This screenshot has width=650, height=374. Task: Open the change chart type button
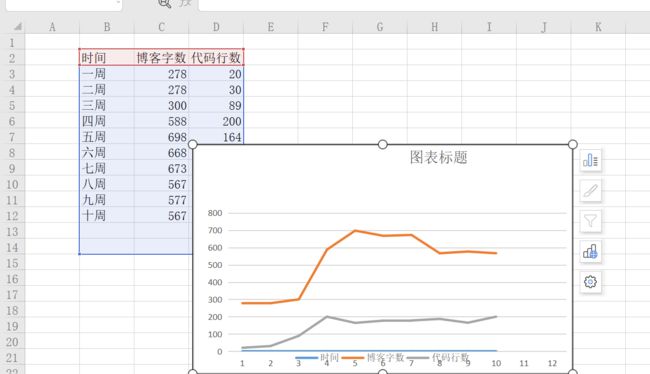[590, 251]
